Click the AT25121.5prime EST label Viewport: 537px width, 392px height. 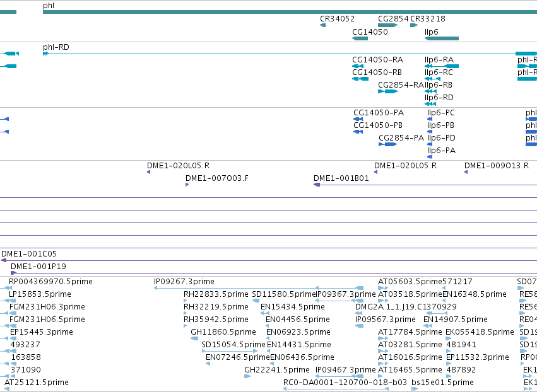coord(37,383)
